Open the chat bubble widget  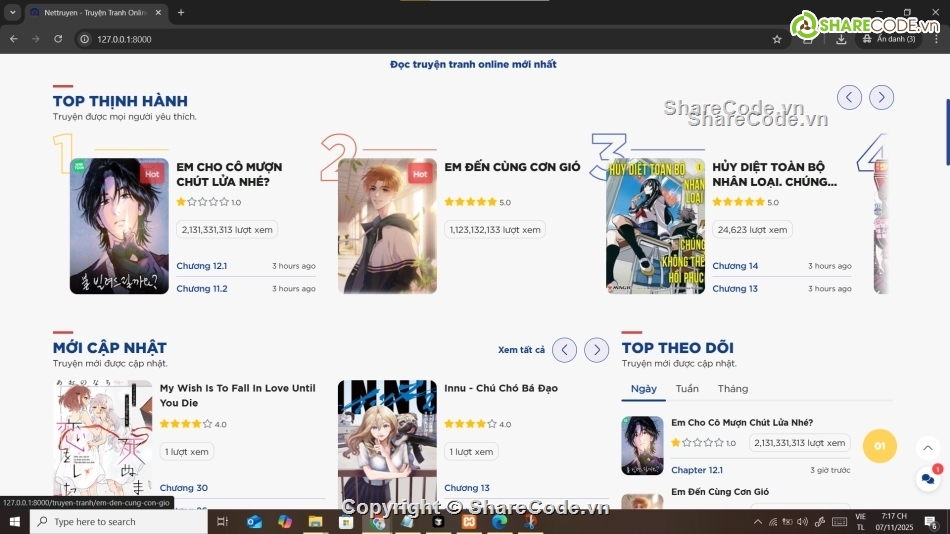928,479
